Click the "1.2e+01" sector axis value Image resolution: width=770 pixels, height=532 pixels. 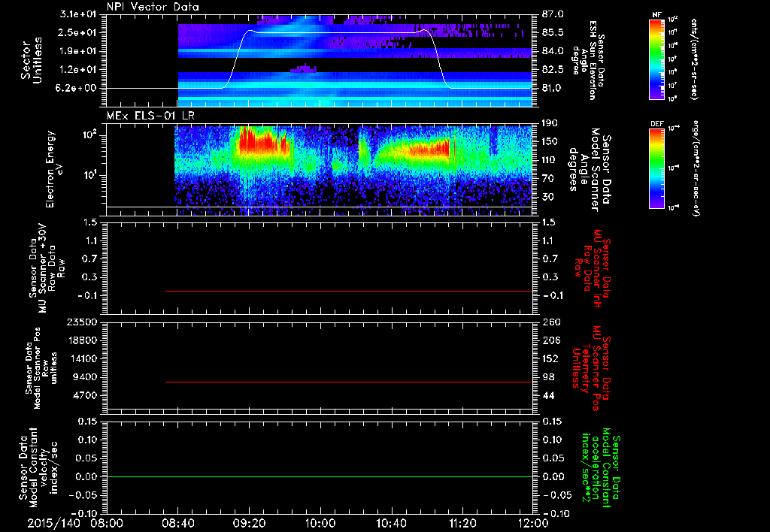78,70
